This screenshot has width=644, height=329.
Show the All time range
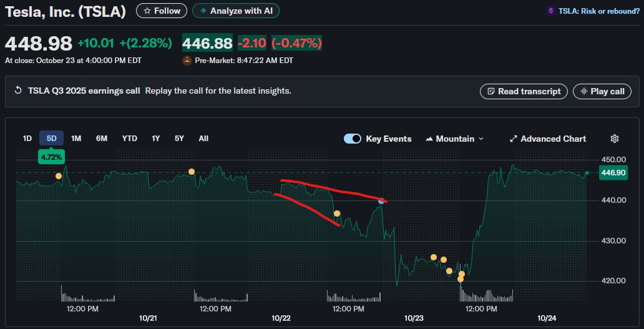[203, 138]
